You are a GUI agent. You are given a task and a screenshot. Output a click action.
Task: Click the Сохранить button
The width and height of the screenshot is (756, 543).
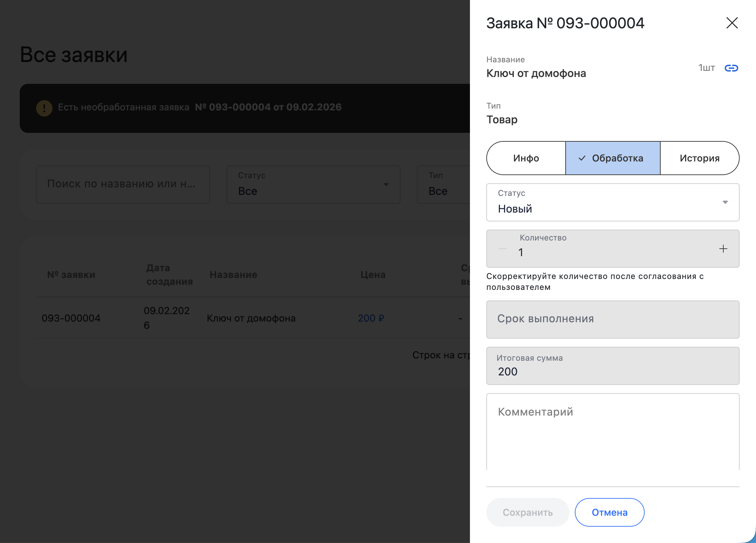coord(527,512)
